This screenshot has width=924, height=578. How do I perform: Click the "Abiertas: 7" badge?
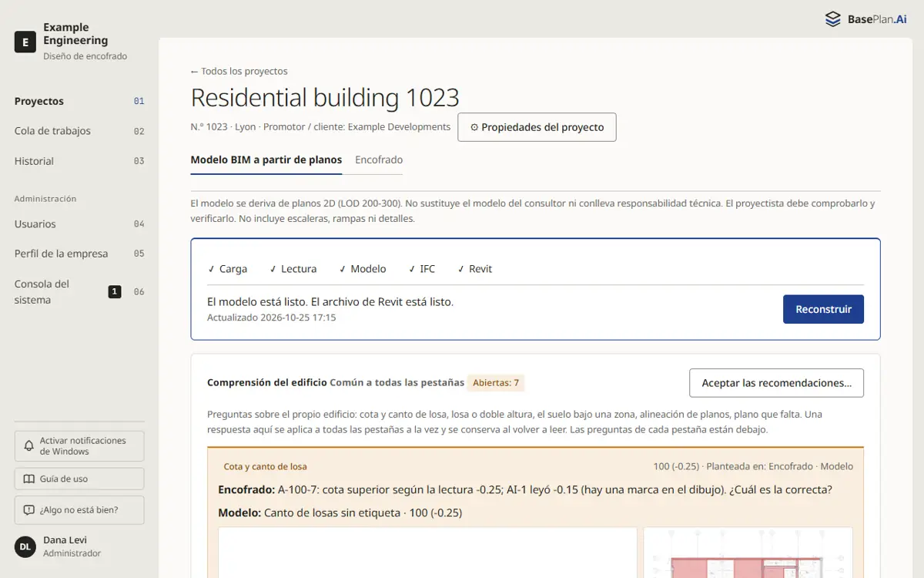[x=496, y=383]
